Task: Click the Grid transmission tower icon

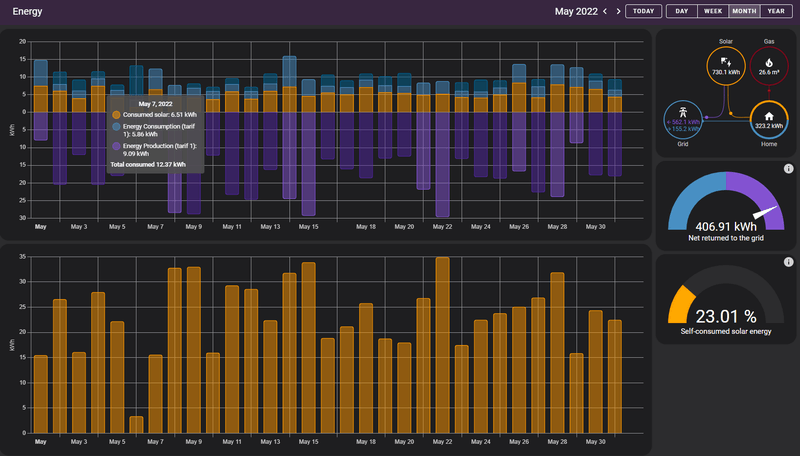Action: [x=682, y=112]
